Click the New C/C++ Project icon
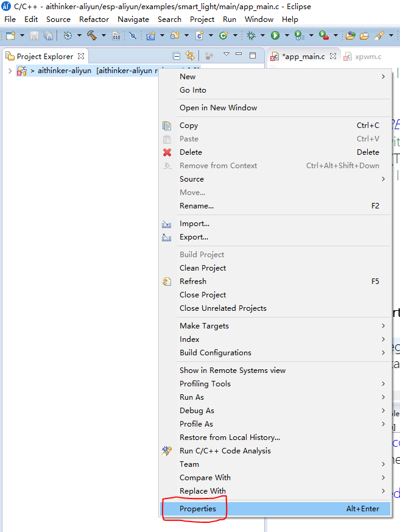The image size is (400, 532). pos(151,35)
